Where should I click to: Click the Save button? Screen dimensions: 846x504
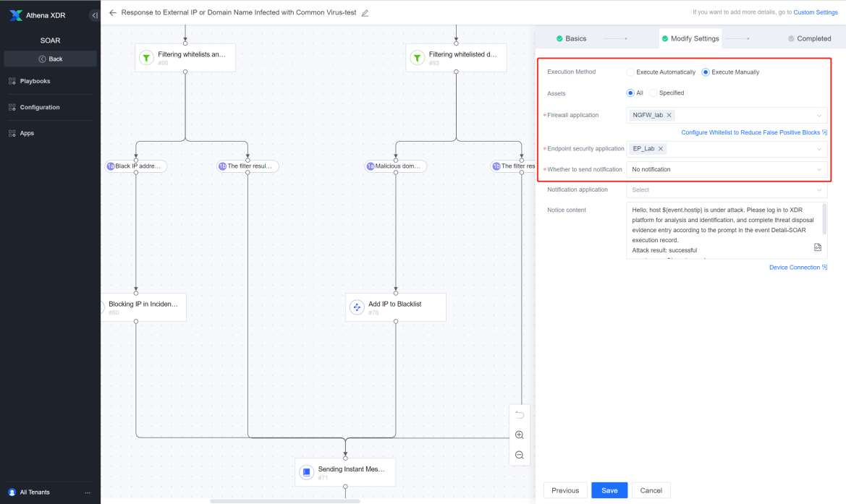(x=609, y=490)
